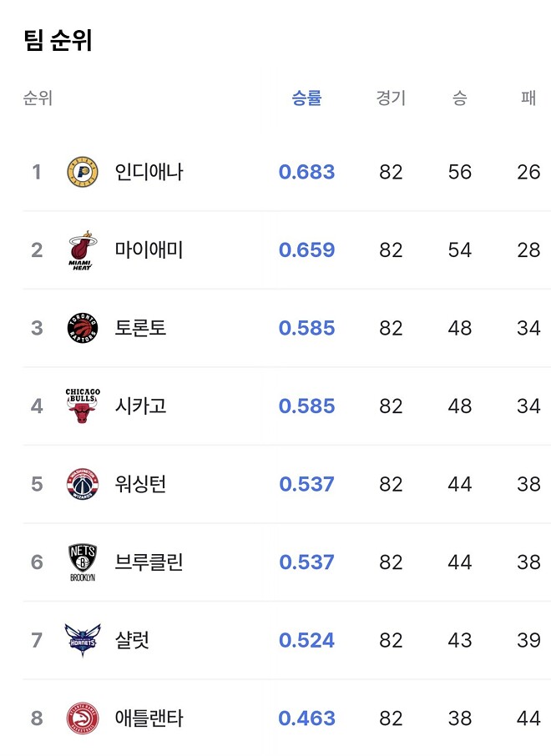Viewport: 551px width, 756px height.
Task: Sort the table by 경기 column
Action: pyautogui.click(x=391, y=98)
